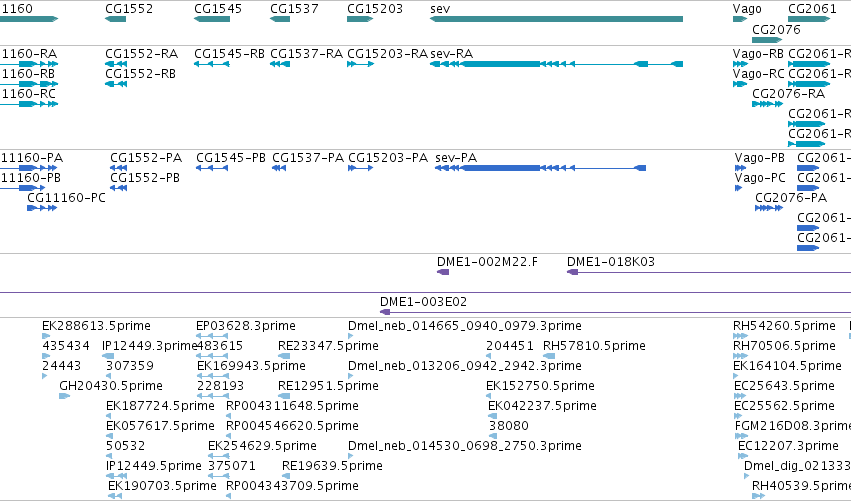
Task: Click the IP12449.5prime EST label
Action: click(x=154, y=467)
